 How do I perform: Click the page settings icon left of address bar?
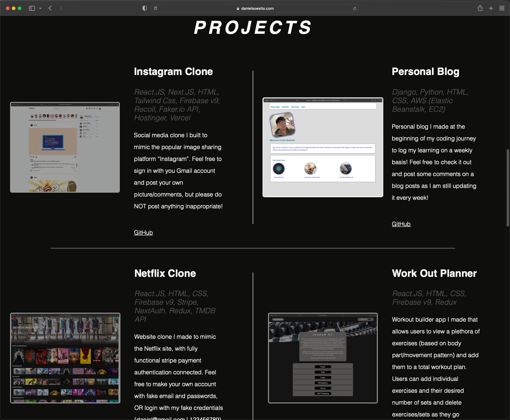click(x=155, y=8)
